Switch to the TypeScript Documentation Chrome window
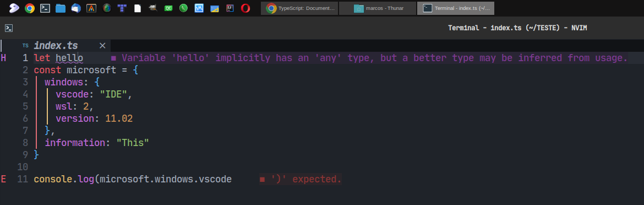Image resolution: width=644 pixels, height=205 pixels. pyautogui.click(x=299, y=8)
